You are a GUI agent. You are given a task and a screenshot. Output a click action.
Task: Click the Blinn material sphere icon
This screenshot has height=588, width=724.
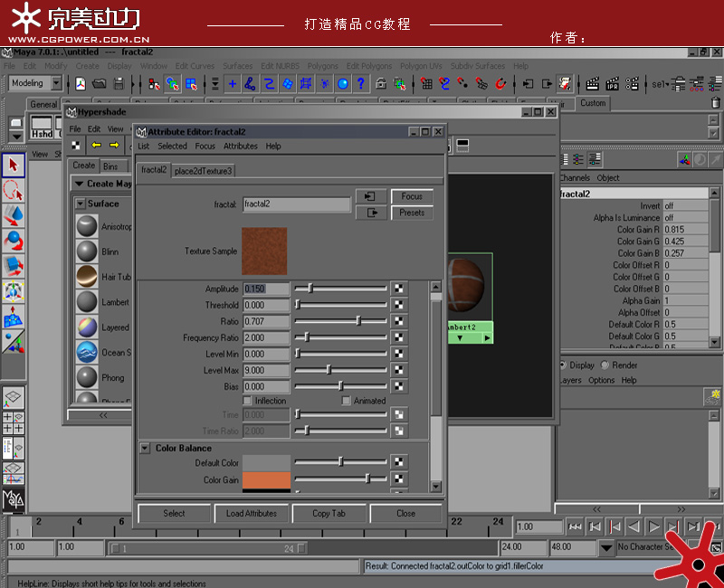point(87,251)
